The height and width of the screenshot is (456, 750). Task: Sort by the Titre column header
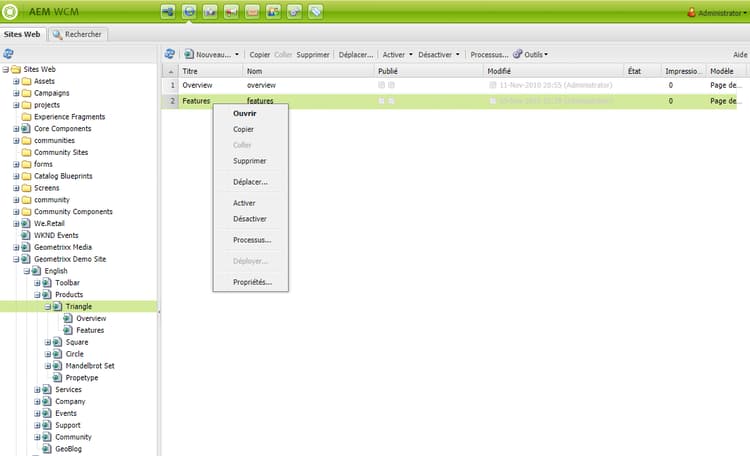pyautogui.click(x=210, y=71)
